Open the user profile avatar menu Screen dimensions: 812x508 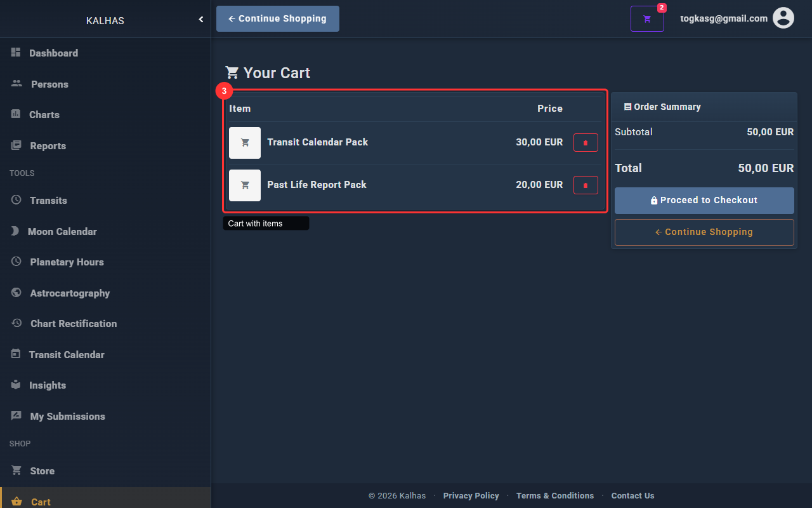783,18
